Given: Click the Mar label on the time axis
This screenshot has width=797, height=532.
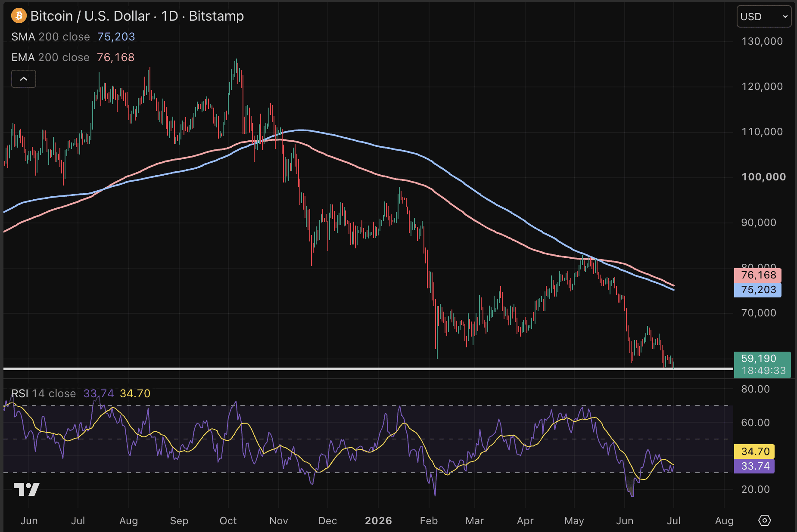Looking at the screenshot, I should click(475, 521).
